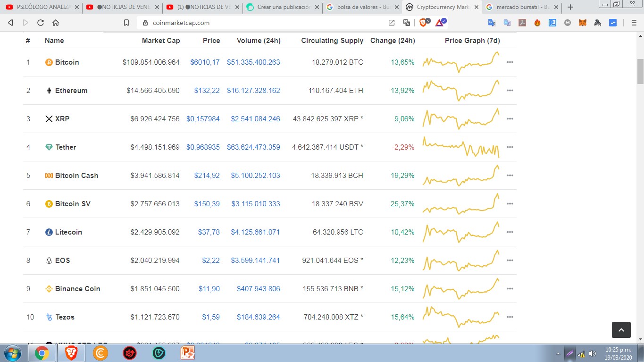Open options menu for the EOS row

(x=510, y=261)
